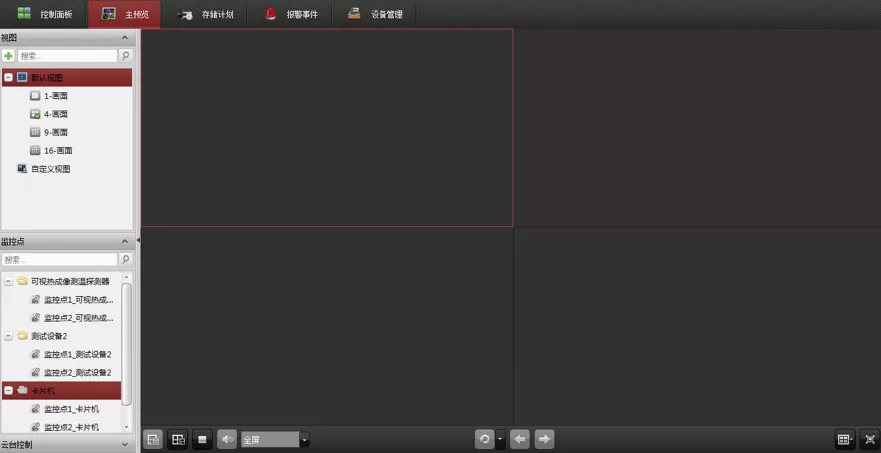Select the 9-画面 view layout
881x453 pixels.
click(55, 132)
